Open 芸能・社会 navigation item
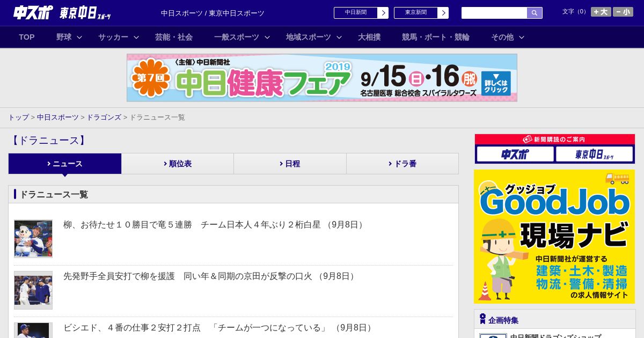The width and height of the screenshot is (644, 338). coord(174,37)
